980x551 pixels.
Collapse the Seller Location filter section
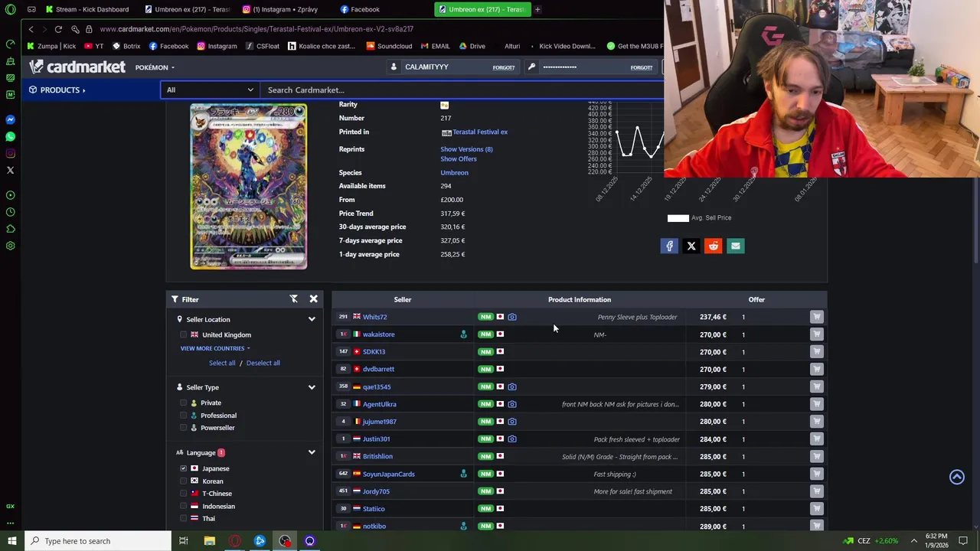coord(312,319)
